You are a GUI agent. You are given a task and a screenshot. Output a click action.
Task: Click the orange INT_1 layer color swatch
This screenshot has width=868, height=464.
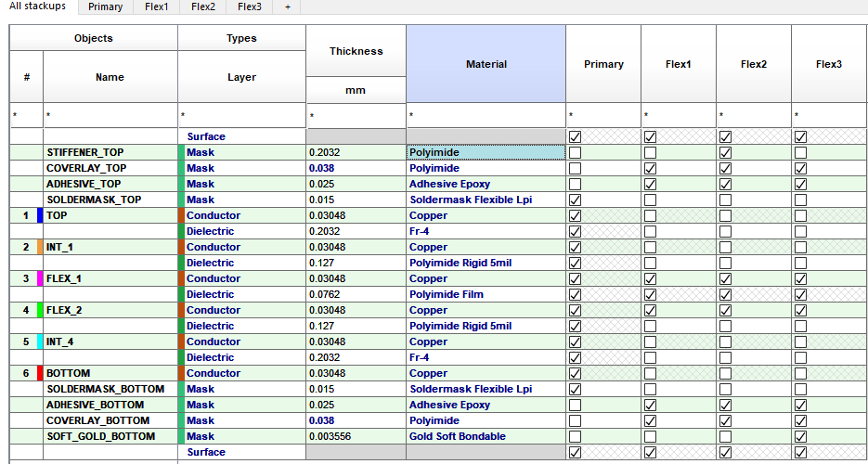click(40, 247)
